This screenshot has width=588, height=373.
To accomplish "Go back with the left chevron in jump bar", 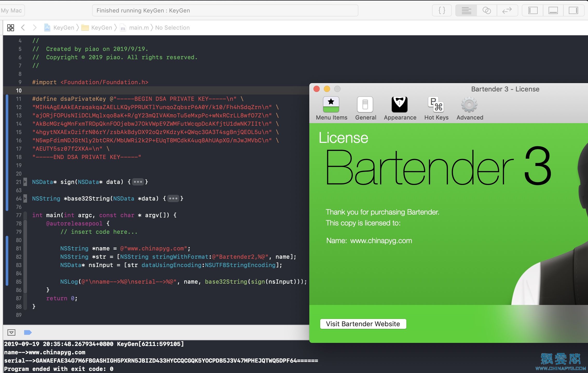I will click(x=23, y=28).
